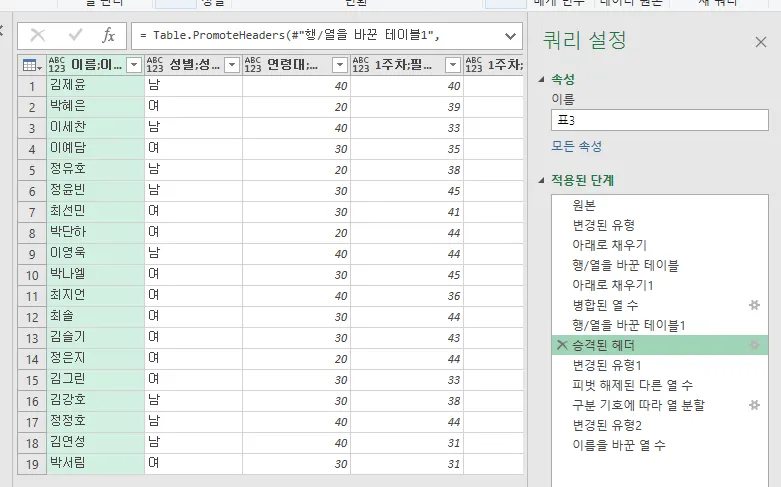The width and height of the screenshot is (781, 487).
Task: Select the 이름;이... column header
Action: coord(96,65)
